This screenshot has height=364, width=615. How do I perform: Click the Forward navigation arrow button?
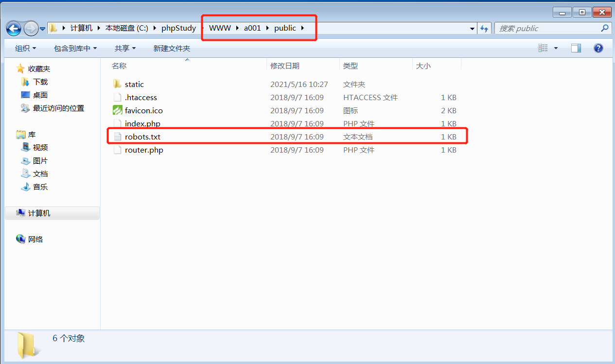(x=31, y=28)
